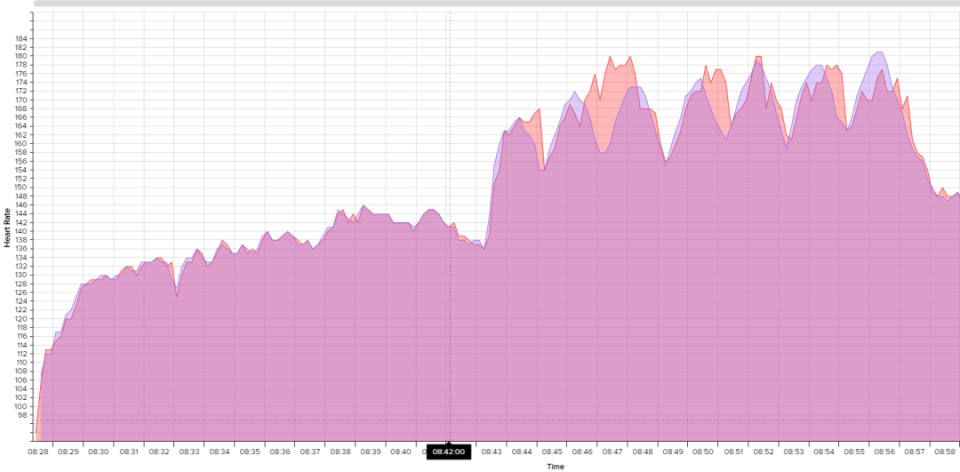Click the 08:43 time axis label
Viewport: 960px width, 472px height.
click(x=492, y=451)
